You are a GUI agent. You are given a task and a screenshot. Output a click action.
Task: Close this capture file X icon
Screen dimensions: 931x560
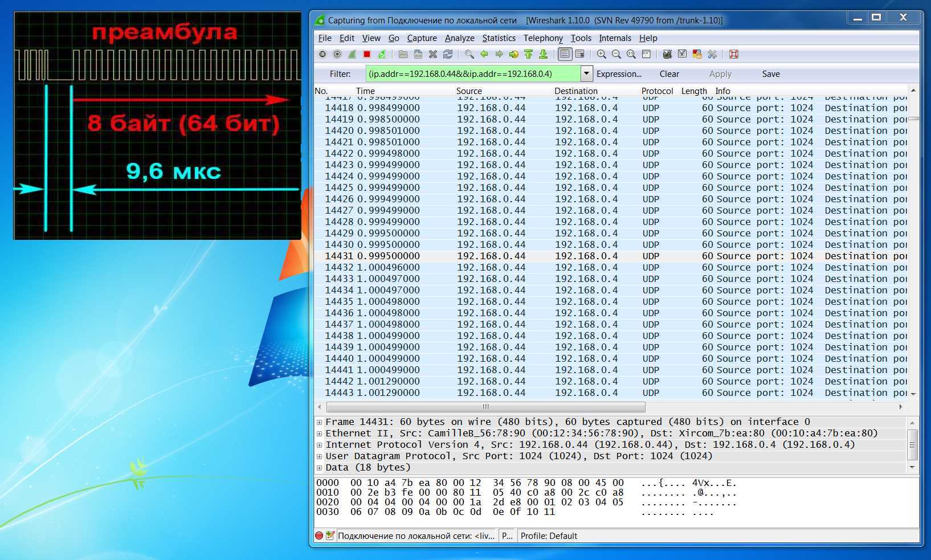click(x=433, y=54)
